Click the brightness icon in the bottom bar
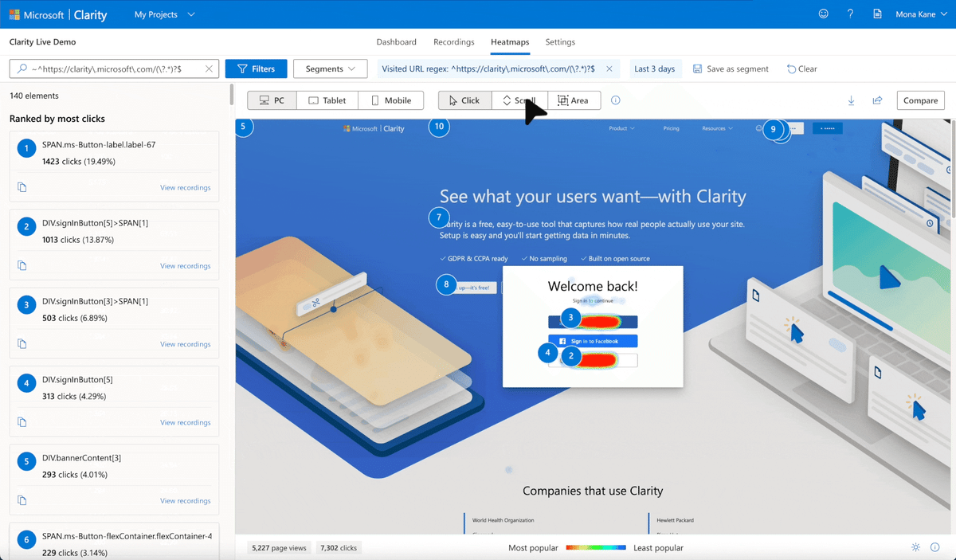 [x=915, y=547]
